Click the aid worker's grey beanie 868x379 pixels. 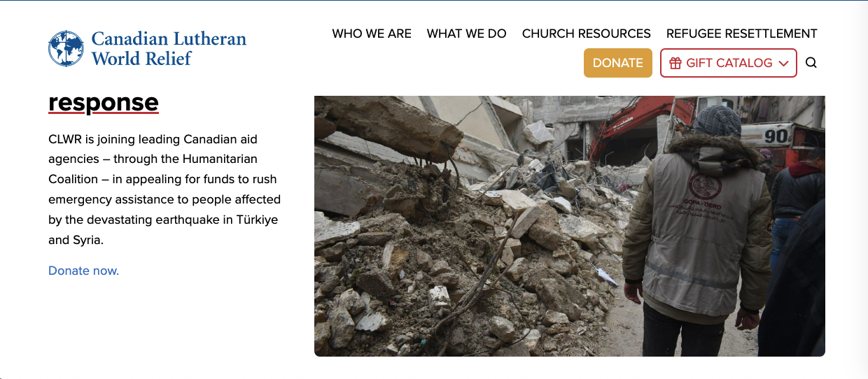click(717, 120)
